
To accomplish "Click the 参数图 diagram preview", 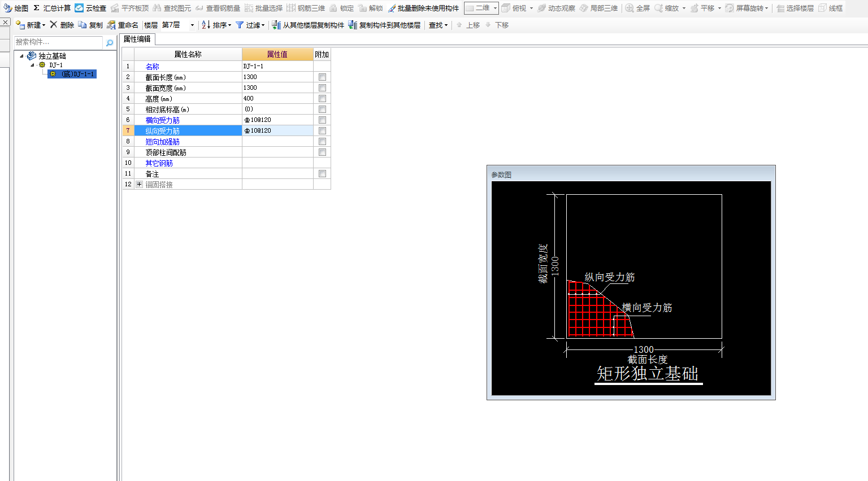I will coord(631,288).
